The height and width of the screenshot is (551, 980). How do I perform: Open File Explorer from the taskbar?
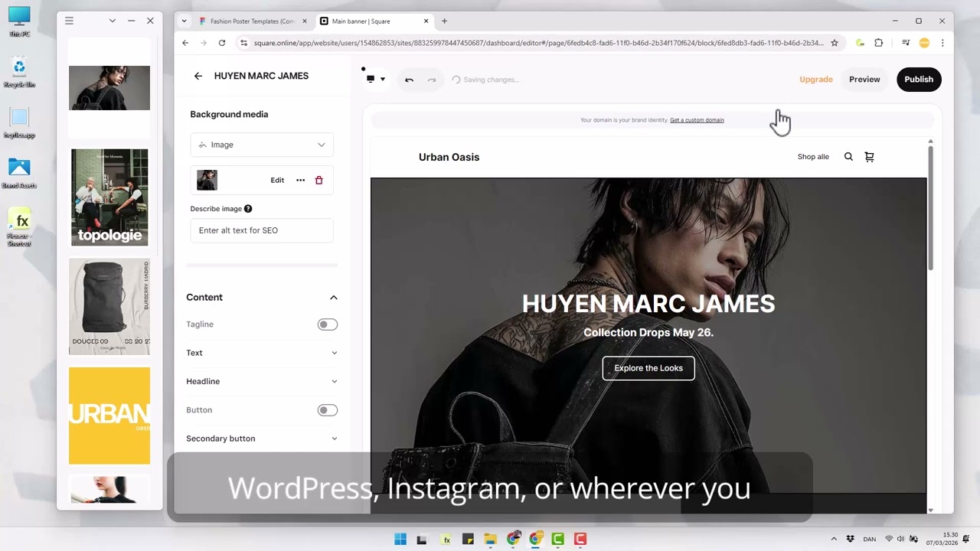click(491, 540)
